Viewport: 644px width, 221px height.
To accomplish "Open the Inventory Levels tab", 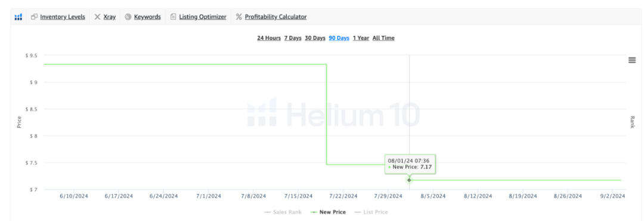I will coord(63,17).
